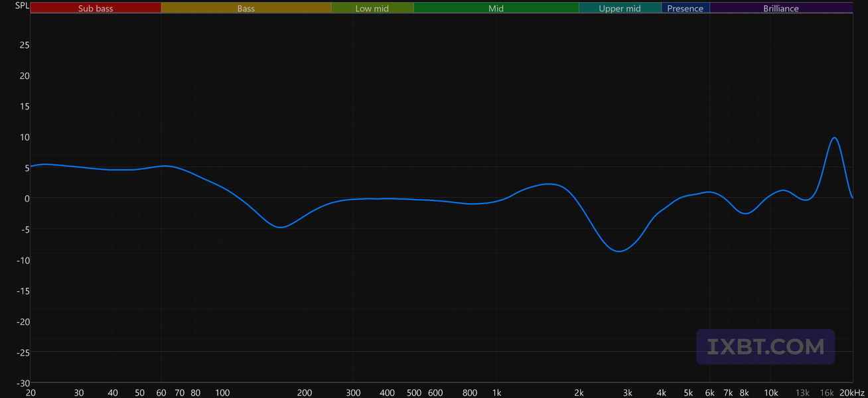
Task: Click the 200 Hz frequency label
Action: (305, 393)
